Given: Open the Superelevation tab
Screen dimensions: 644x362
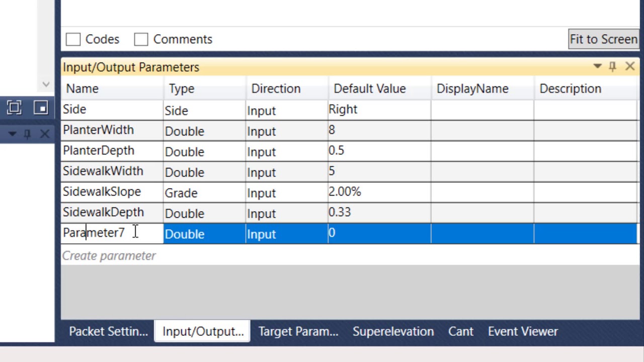Looking at the screenshot, I should coord(393,331).
